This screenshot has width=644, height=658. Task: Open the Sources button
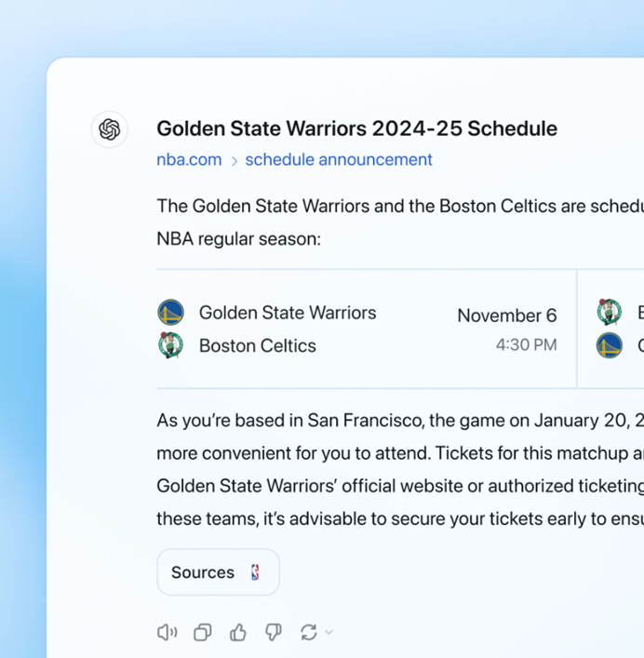[x=218, y=572]
